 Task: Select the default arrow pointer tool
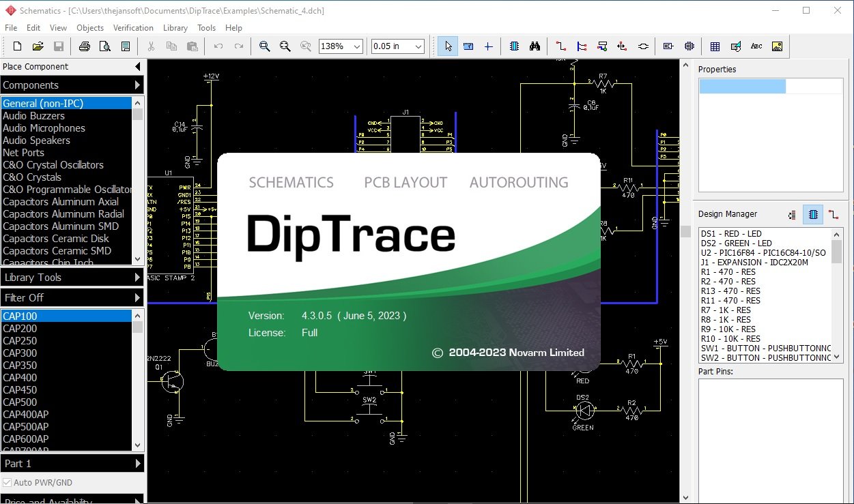click(x=448, y=46)
